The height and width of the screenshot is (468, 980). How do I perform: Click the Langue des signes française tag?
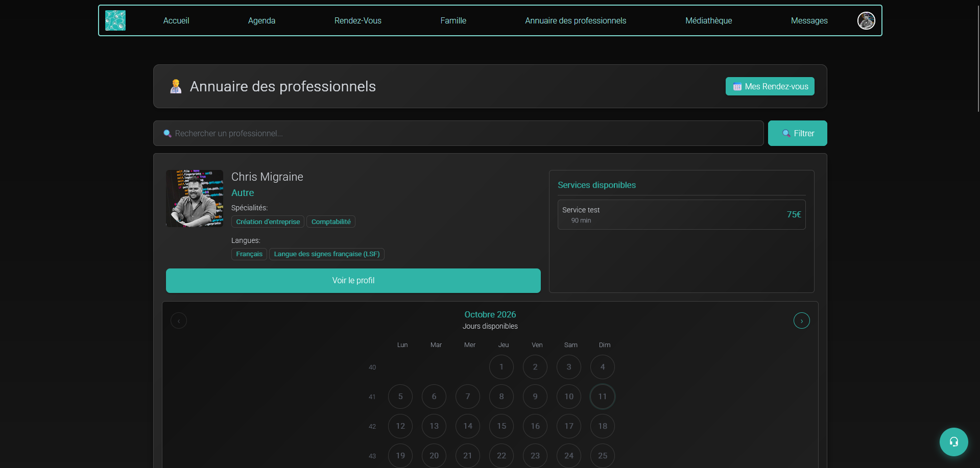(327, 254)
